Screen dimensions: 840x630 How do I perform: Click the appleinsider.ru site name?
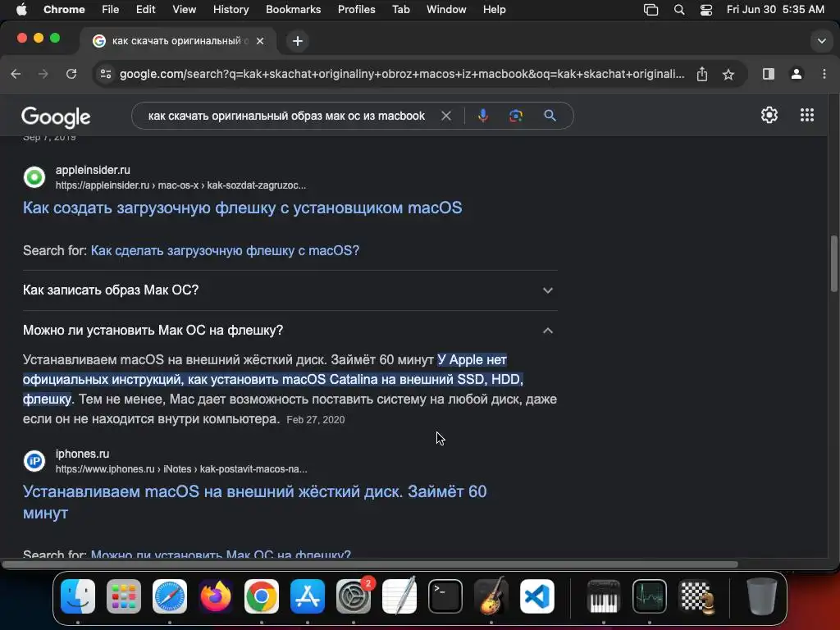[x=93, y=170]
